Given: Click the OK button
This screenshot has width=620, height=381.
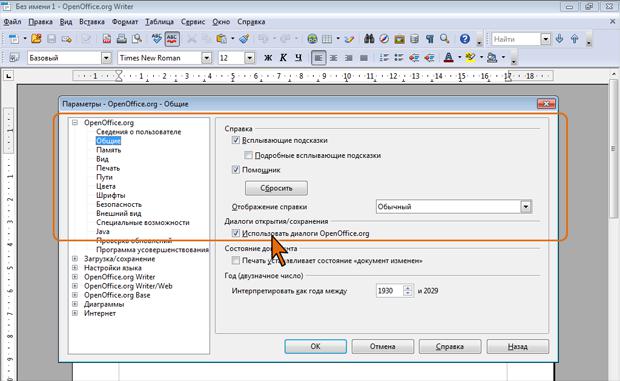Looking at the screenshot, I should coord(316,346).
